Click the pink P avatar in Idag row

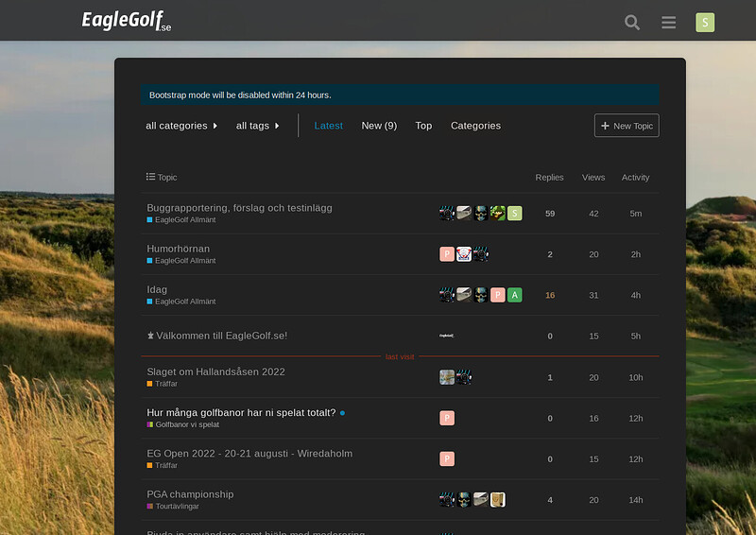pos(498,295)
